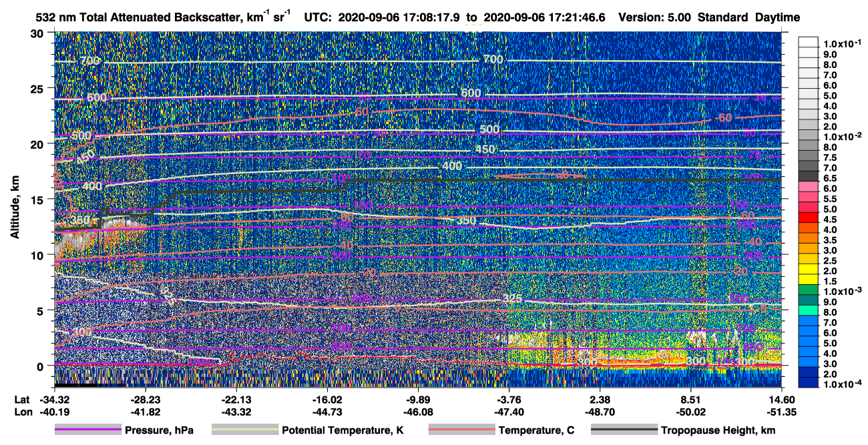Click the pink colorbar swatch beside 5.5
868x445 pixels.
coord(809,198)
